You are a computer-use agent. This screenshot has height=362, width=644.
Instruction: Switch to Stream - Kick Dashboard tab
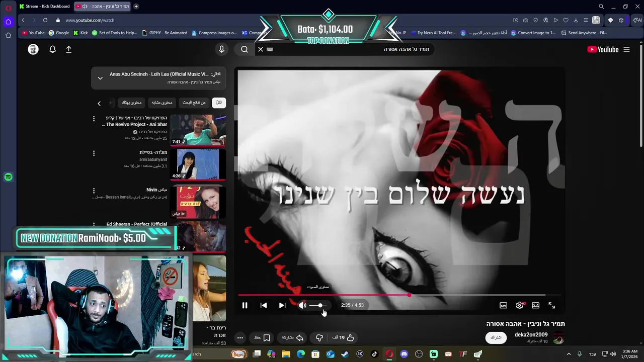44,7
